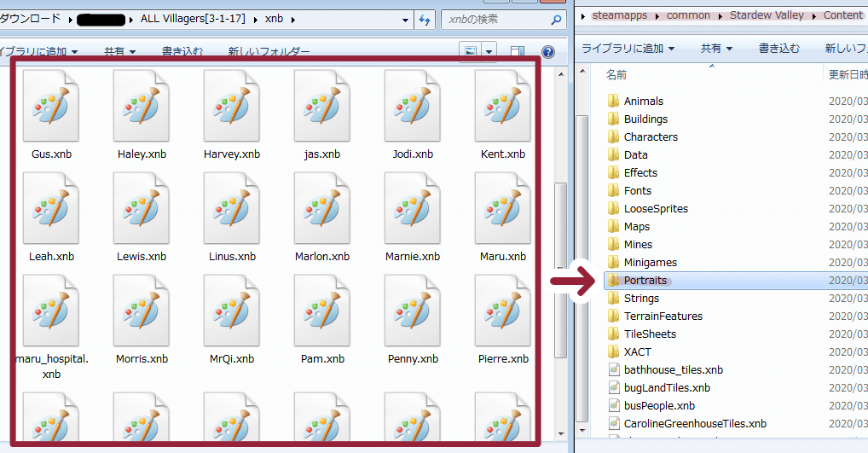Click 書き込む in the xnb window toolbar
The width and height of the screenshot is (868, 453).
182,51
